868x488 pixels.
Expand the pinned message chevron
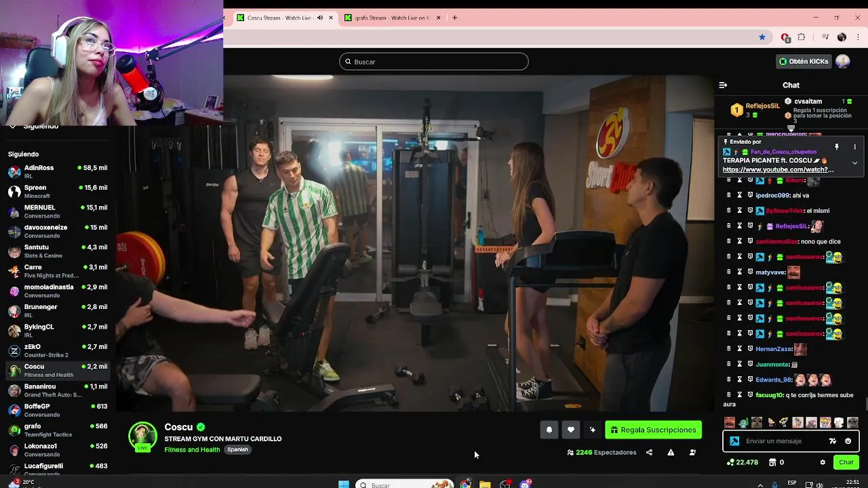pos(854,163)
